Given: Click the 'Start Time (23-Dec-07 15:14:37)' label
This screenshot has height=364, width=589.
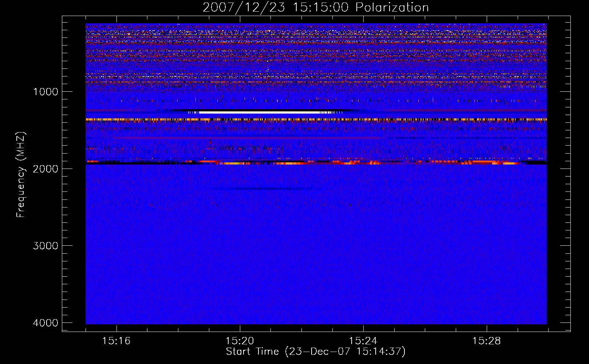Looking at the screenshot, I should point(316,352).
